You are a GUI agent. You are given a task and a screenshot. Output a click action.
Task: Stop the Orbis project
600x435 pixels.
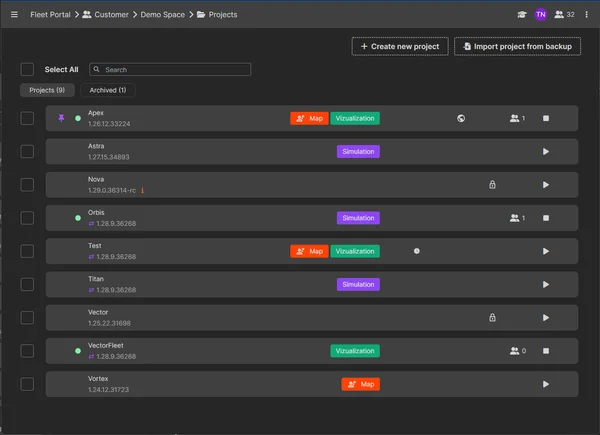pyautogui.click(x=546, y=218)
